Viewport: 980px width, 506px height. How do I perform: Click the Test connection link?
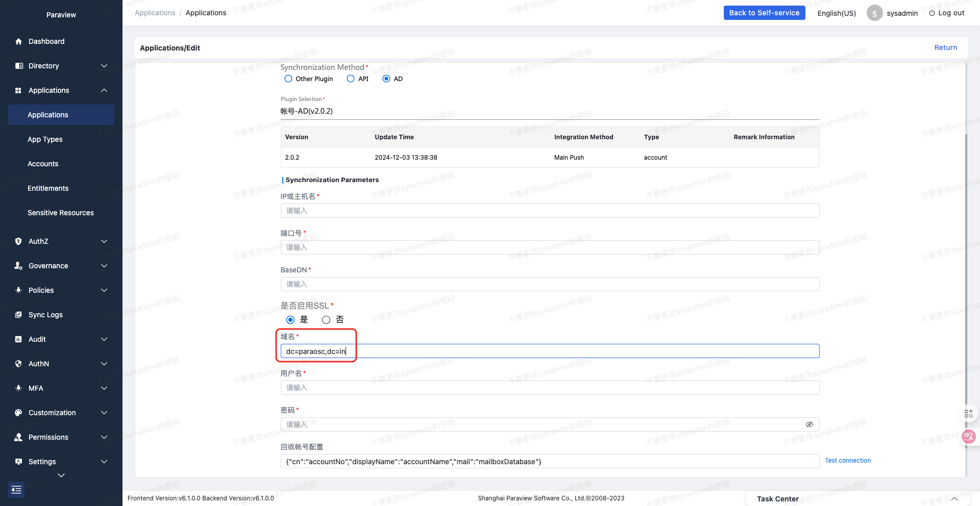point(847,461)
